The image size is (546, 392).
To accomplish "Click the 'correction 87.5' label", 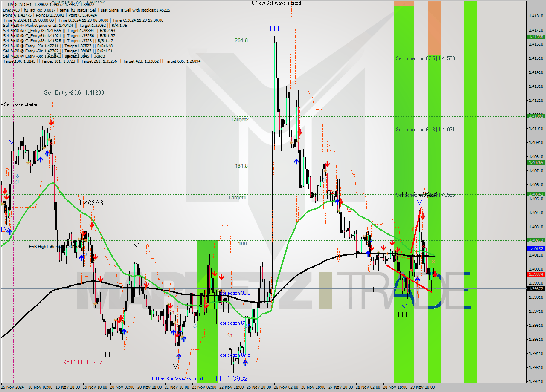I will click(x=235, y=355).
